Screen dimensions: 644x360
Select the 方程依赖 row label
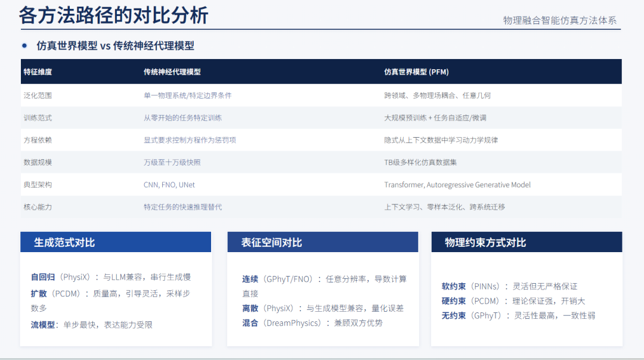[38, 140]
